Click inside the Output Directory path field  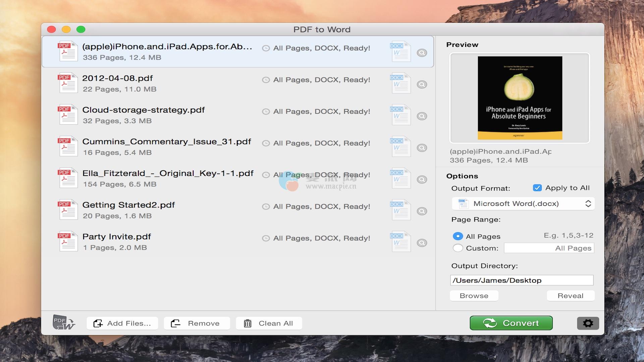521,281
